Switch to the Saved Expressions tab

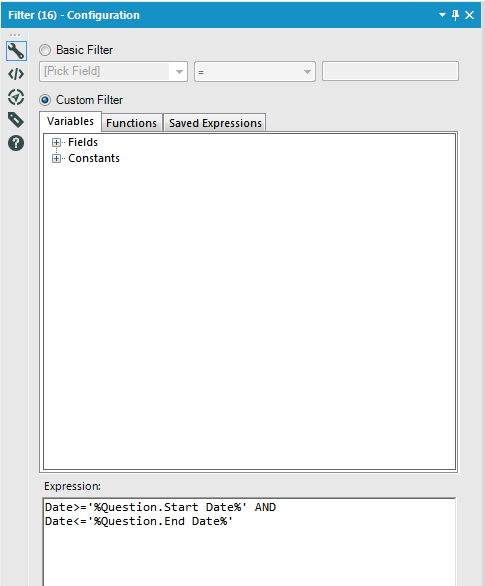click(x=215, y=123)
